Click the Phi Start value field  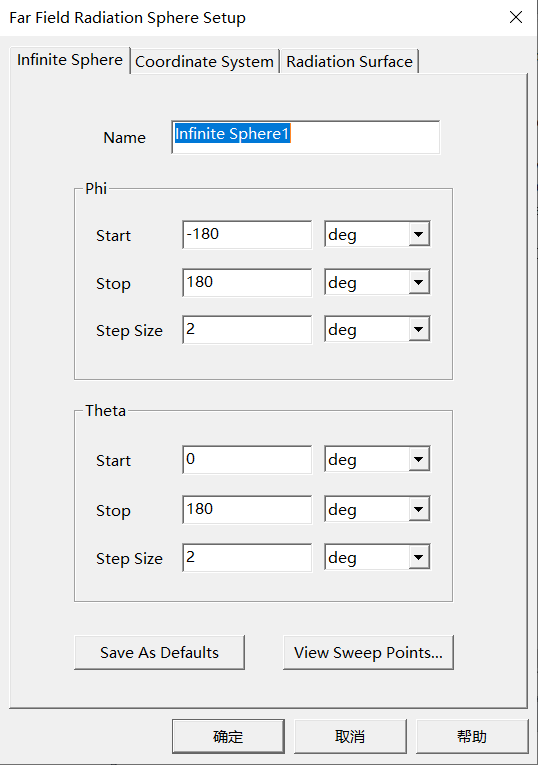pyautogui.click(x=247, y=235)
